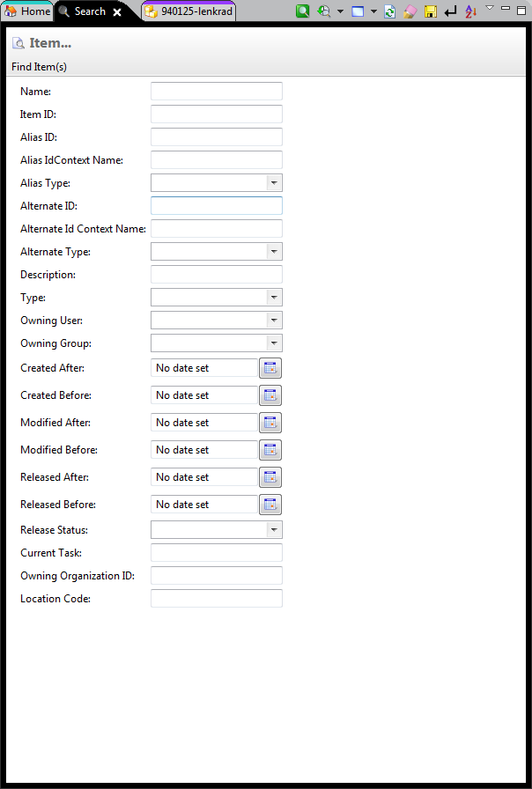Expand dropdown arrow beside search history icon

click(340, 11)
